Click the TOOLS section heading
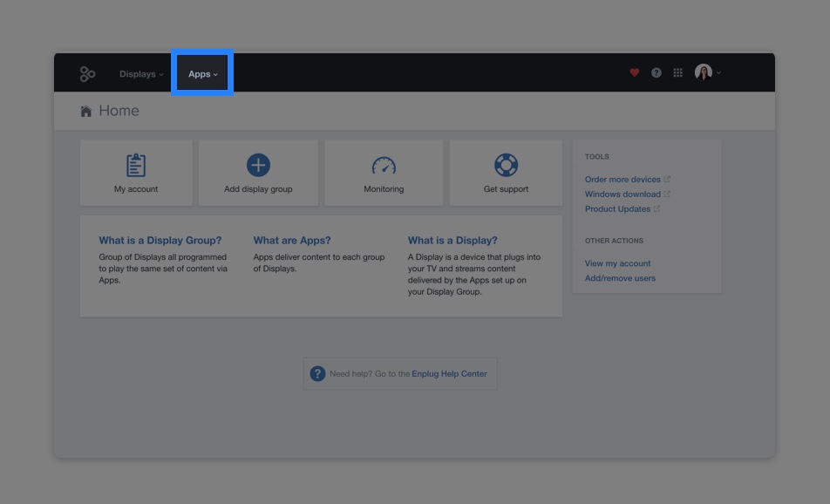Screen dimensions: 830x504 (596, 157)
